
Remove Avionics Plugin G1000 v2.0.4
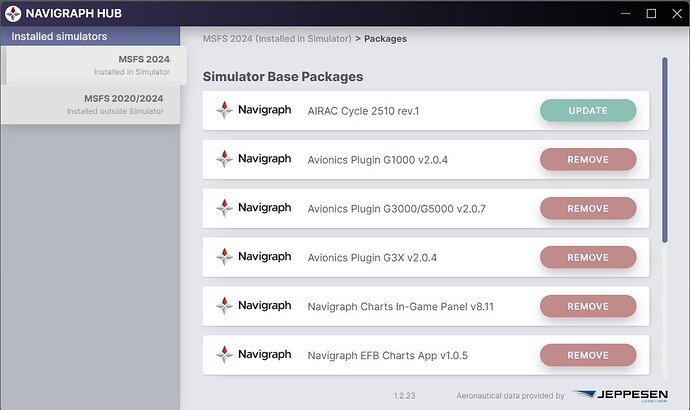588,159
